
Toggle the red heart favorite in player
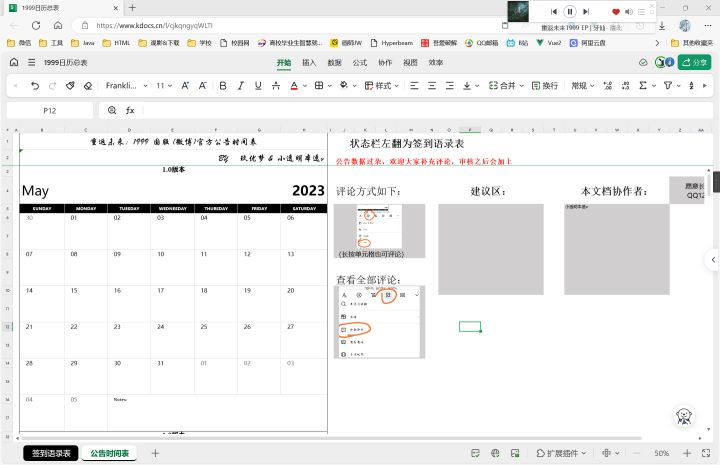coord(616,11)
